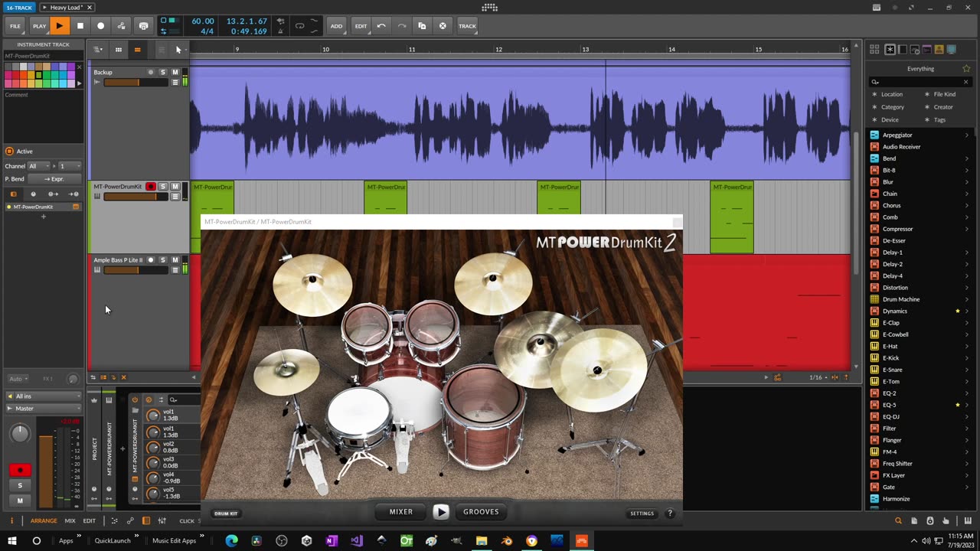Disarm record on MT-PowerDrumKit track
The width and height of the screenshot is (980, 551).
151,187
